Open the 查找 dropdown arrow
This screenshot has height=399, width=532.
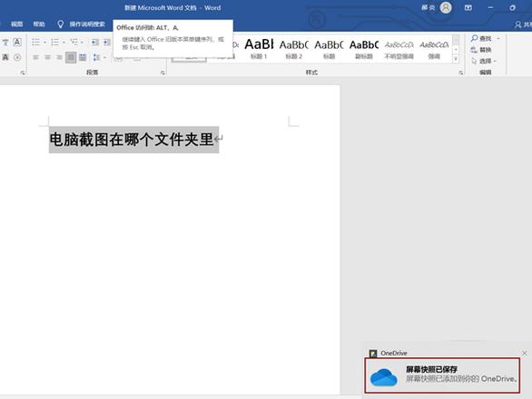[x=498, y=39]
